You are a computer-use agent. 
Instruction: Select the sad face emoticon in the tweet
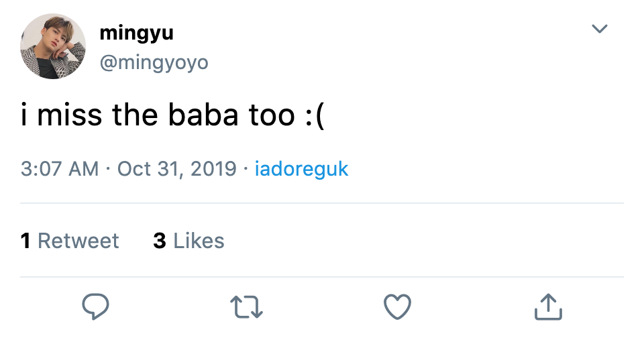point(315,116)
